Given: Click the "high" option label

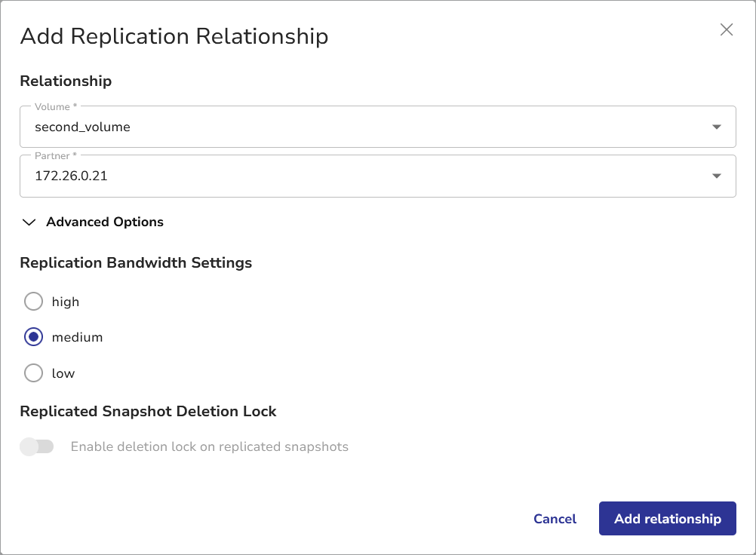Looking at the screenshot, I should 66,302.
